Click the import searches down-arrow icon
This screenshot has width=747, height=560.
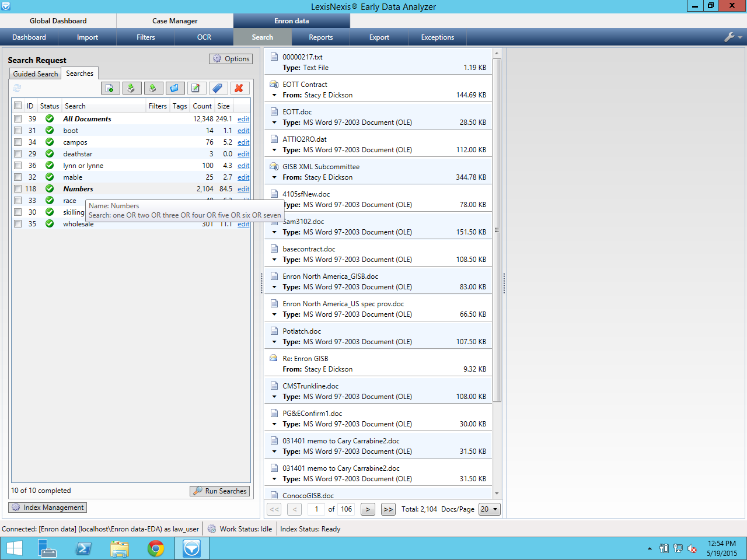(x=132, y=88)
